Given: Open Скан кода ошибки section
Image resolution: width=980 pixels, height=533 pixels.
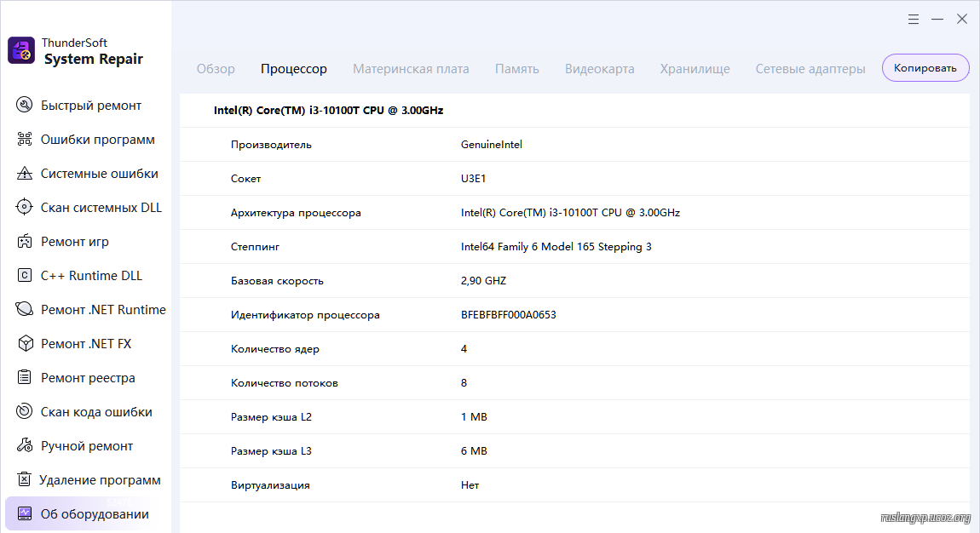Looking at the screenshot, I should (x=96, y=412).
